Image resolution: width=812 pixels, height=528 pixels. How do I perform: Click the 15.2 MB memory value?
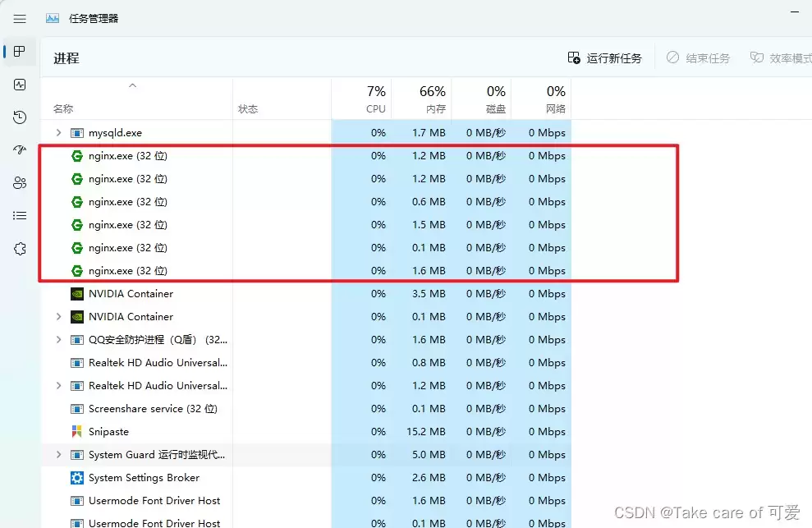[425, 432]
